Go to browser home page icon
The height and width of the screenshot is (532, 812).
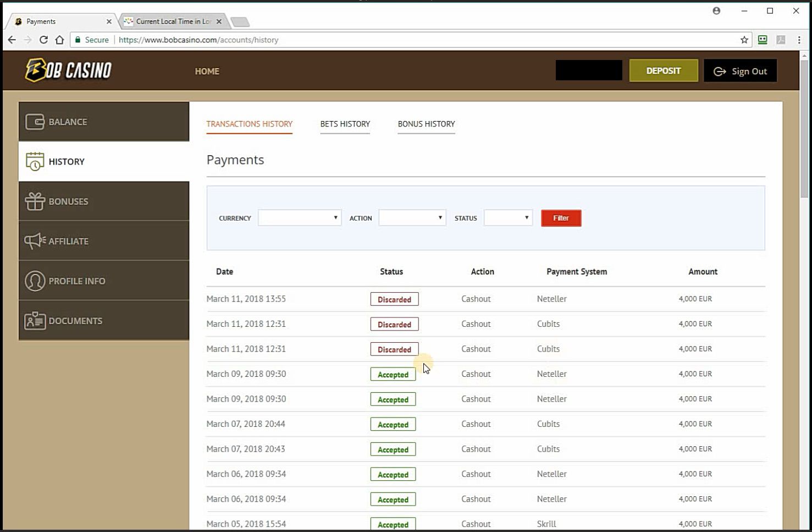(x=60, y=40)
